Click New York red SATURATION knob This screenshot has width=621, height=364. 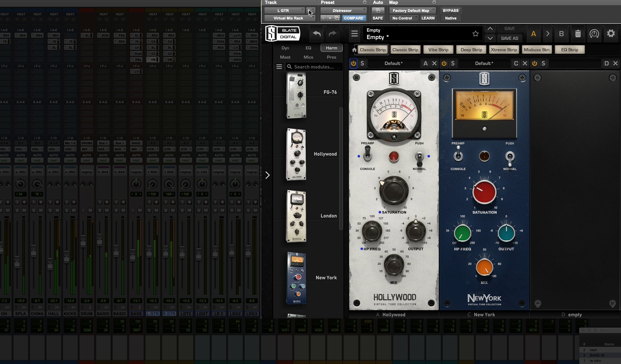[x=484, y=192]
